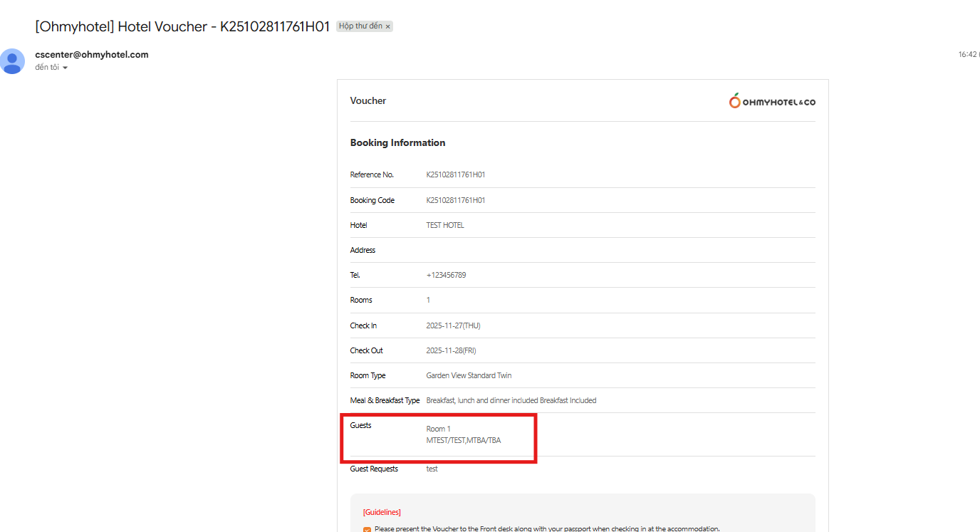Screen dimensions: 980x532
Task: Click the Check Out date 2025-11-28(FRI)
Action: pos(451,350)
